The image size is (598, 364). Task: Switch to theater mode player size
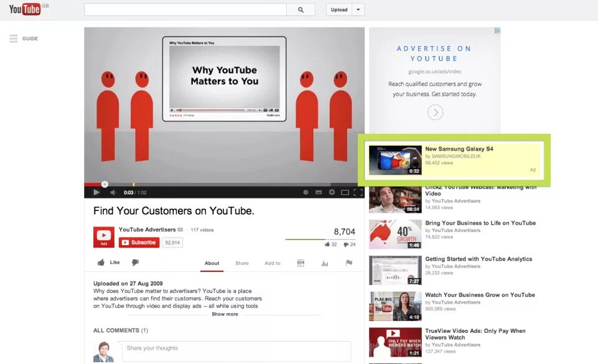click(345, 192)
